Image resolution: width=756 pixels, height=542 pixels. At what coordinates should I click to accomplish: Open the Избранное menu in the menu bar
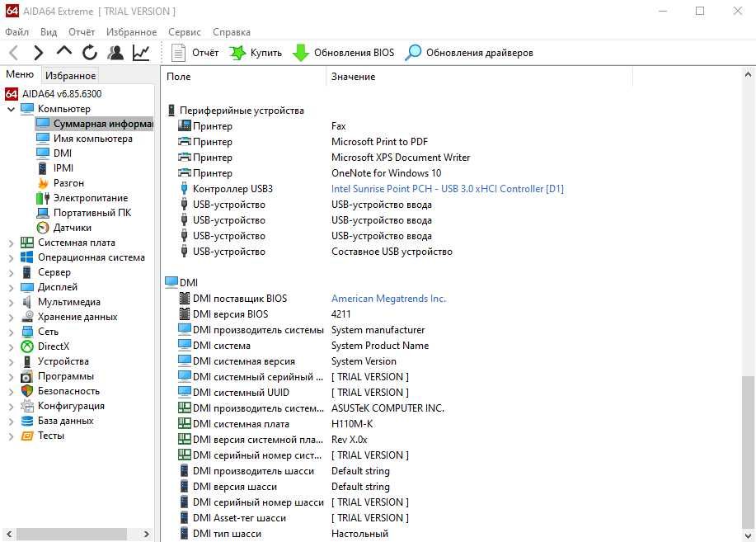click(132, 32)
